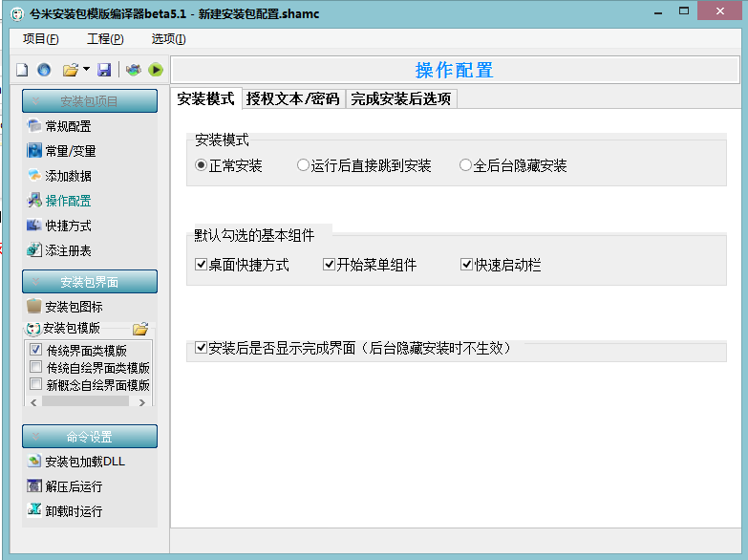
Task: Select 添注册表 in the sidebar
Action: [x=68, y=250]
